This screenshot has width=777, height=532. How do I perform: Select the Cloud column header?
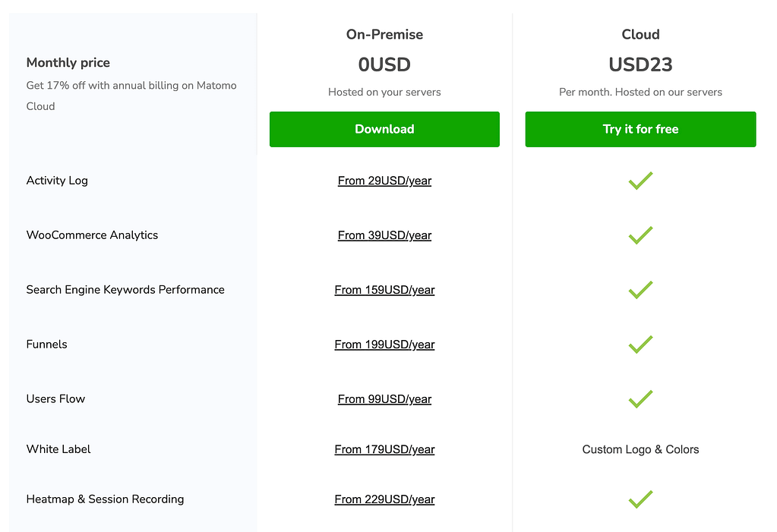click(640, 34)
